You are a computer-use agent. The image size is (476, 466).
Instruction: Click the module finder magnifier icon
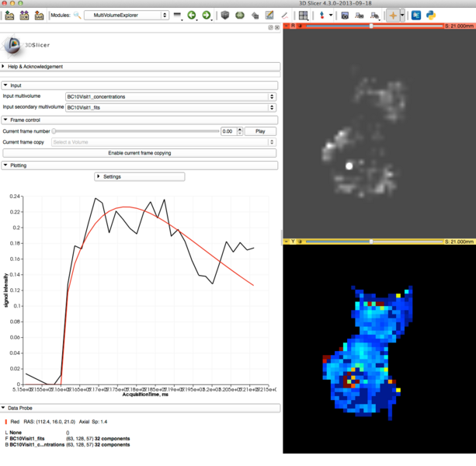coord(77,16)
